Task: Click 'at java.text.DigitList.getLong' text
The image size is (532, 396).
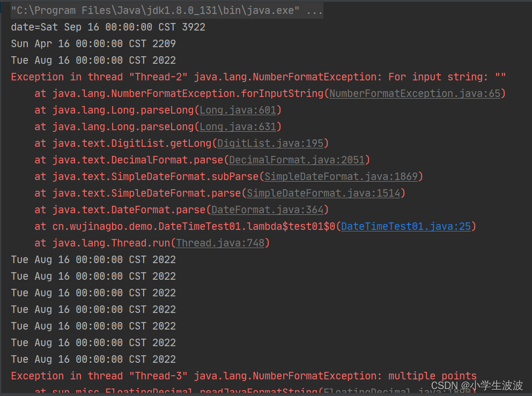Action: click(123, 144)
